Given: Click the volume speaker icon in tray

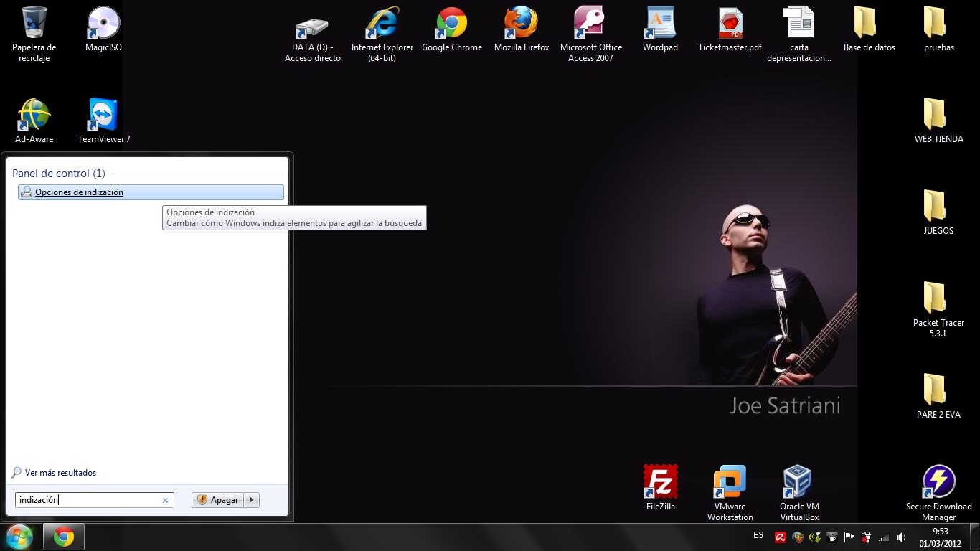Looking at the screenshot, I should point(901,537).
